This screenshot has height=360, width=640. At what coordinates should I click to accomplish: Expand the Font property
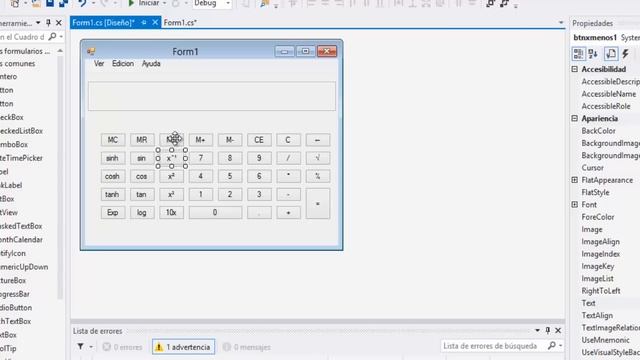pos(575,204)
